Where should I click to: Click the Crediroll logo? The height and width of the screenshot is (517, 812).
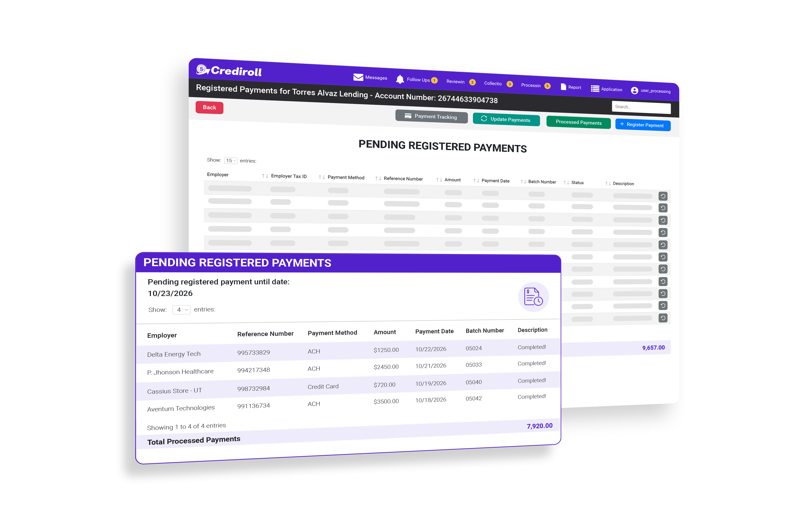[x=229, y=70]
